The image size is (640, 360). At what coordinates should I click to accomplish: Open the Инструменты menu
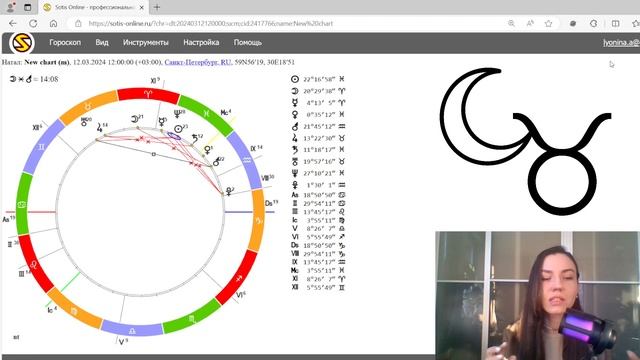(x=146, y=42)
